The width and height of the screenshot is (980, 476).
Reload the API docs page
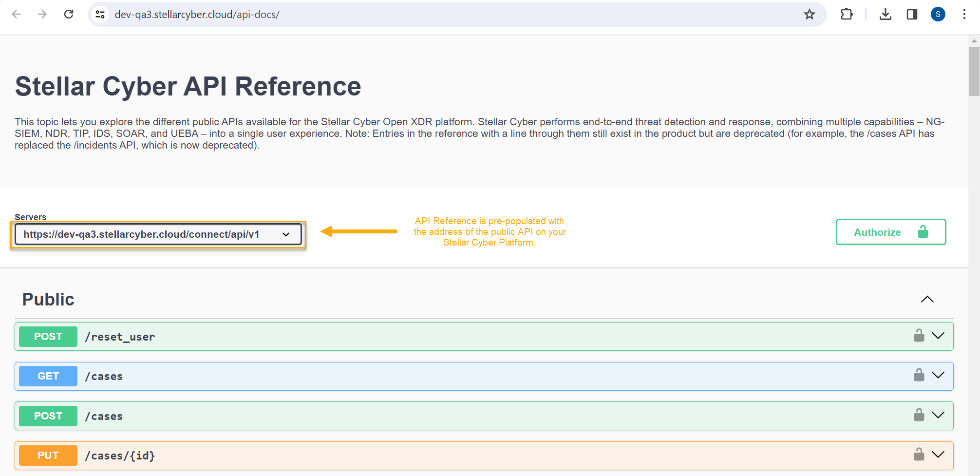coord(69,15)
